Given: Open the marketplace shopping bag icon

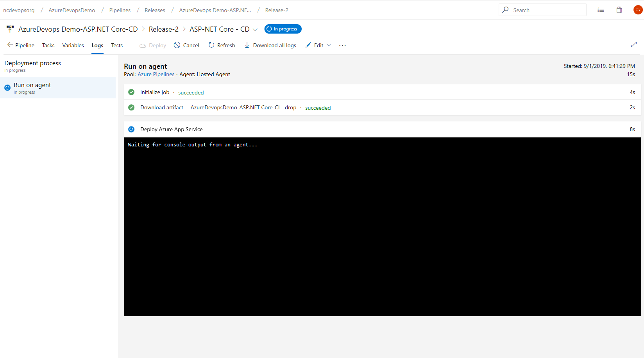Looking at the screenshot, I should pos(619,10).
